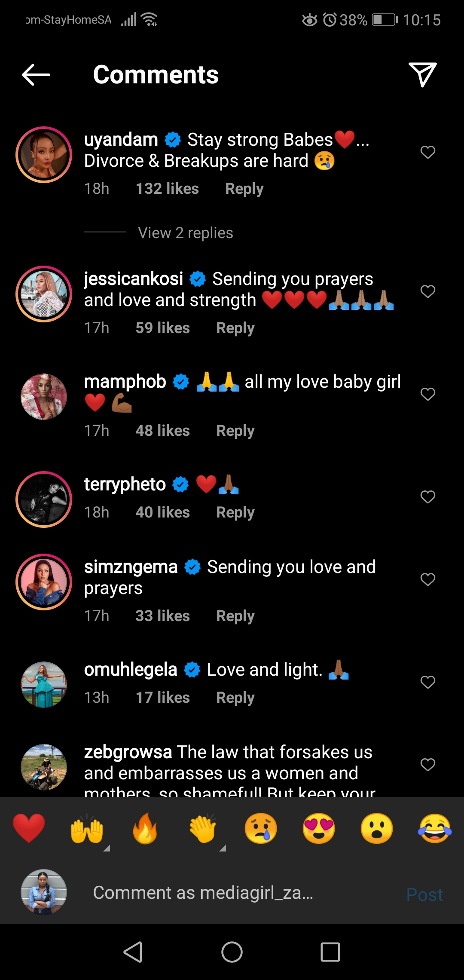Open the share paper-plane icon
Screen dimensions: 464x980
coord(422,74)
